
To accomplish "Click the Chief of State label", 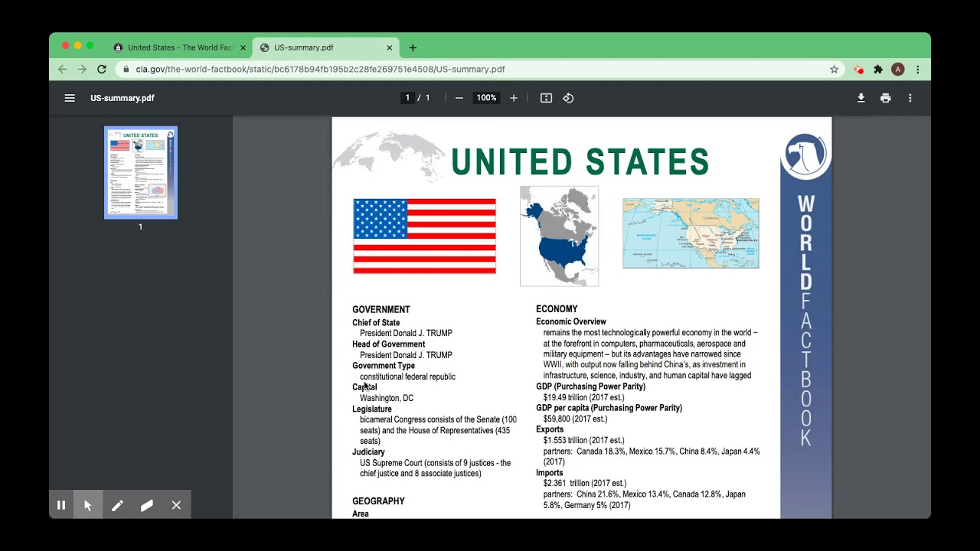I will point(376,323).
